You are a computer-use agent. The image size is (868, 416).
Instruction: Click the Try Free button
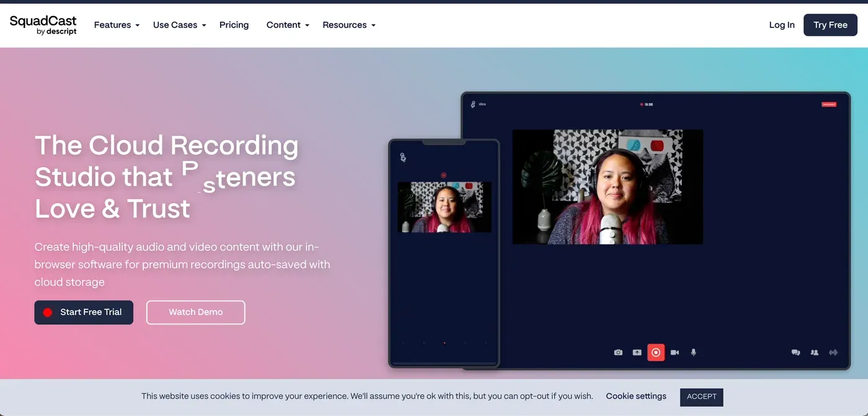[830, 25]
